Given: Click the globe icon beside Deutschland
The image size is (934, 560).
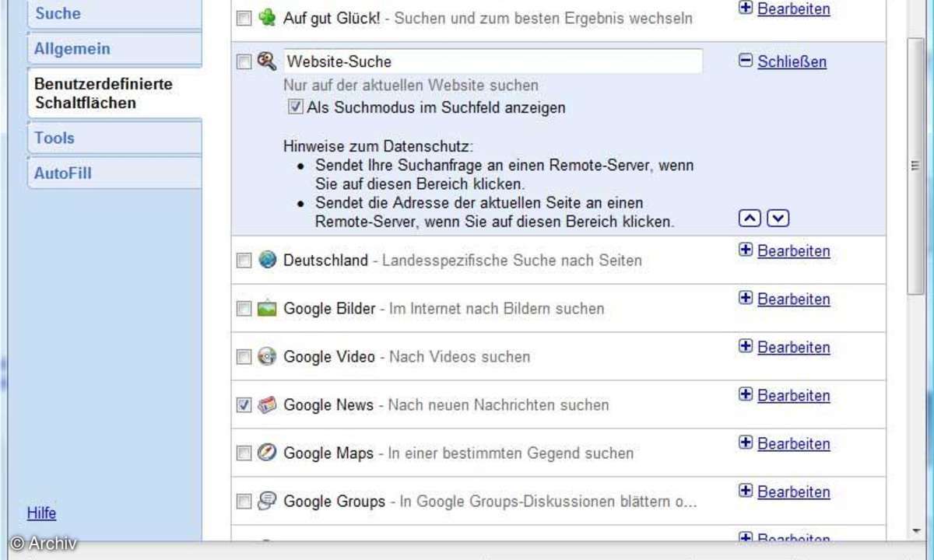Looking at the screenshot, I should 267,260.
